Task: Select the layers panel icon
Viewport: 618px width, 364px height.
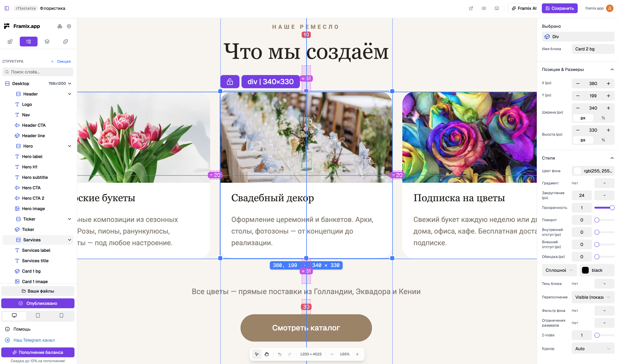Action: point(47,41)
